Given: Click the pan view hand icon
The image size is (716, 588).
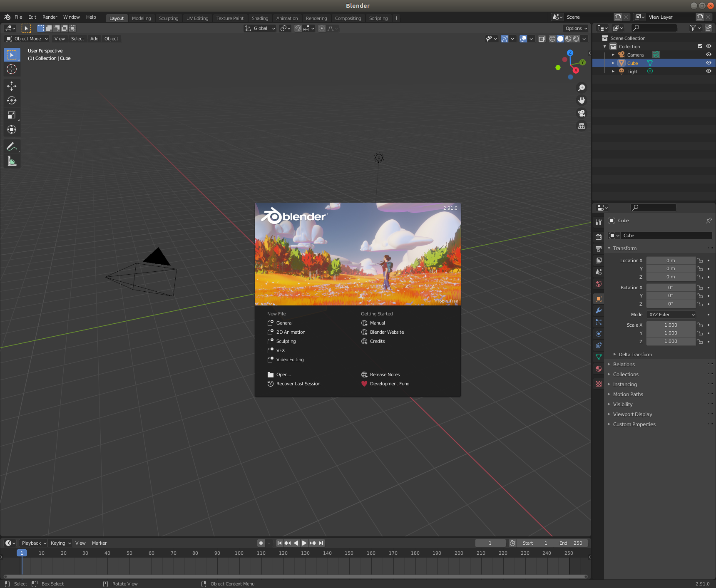Looking at the screenshot, I should pyautogui.click(x=582, y=100).
